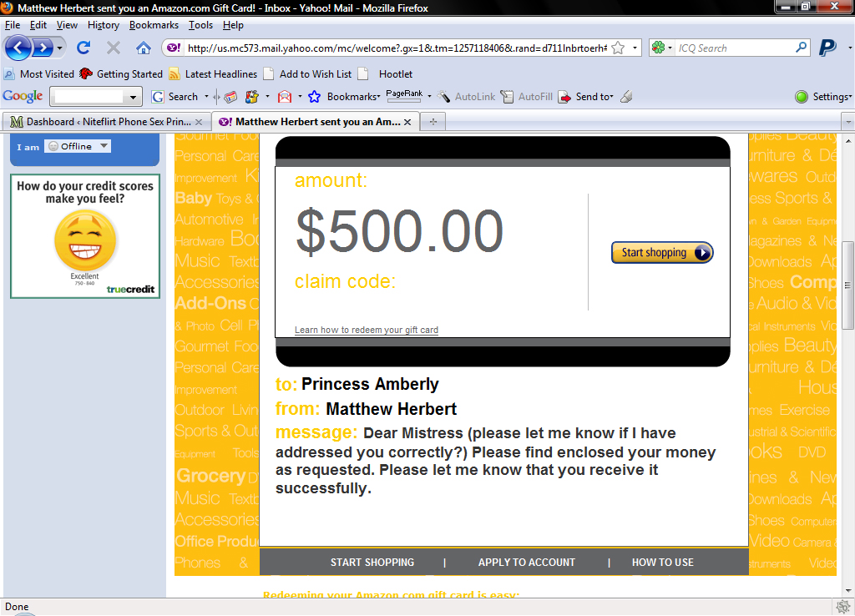Change the 'I am Offline' status dropdown
This screenshot has width=855, height=616.
[x=78, y=146]
